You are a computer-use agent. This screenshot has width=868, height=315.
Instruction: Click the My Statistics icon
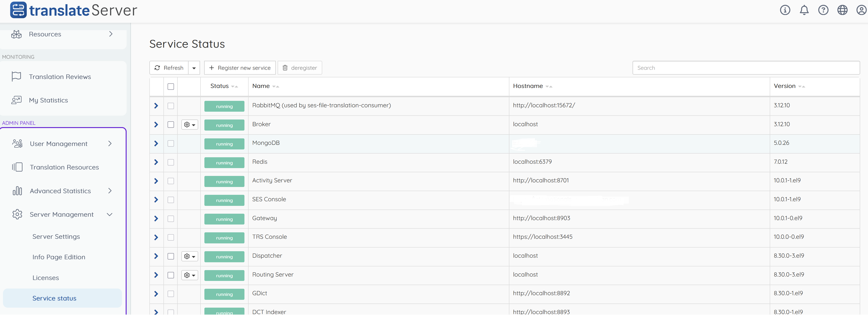point(17,100)
